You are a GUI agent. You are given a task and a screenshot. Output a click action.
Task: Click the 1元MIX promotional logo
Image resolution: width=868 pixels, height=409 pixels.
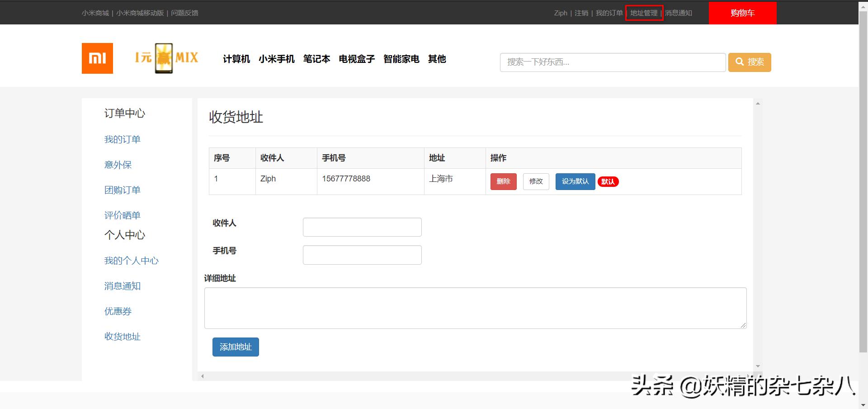pyautogui.click(x=165, y=58)
